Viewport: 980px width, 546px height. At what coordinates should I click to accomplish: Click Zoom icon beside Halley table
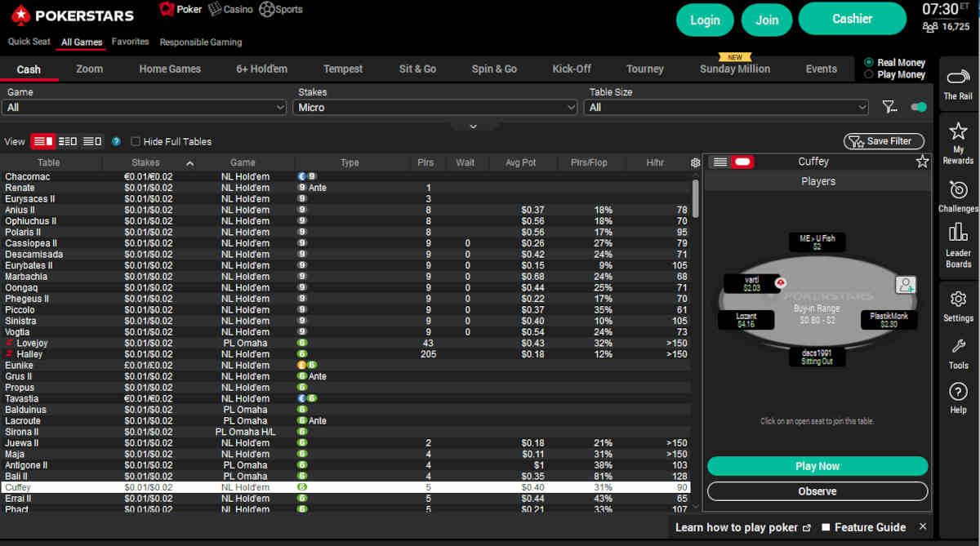10,354
